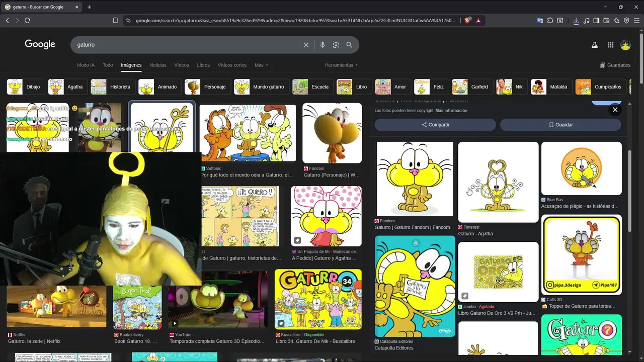Image resolution: width=644 pixels, height=362 pixels.
Task: Open a new browser tab
Action: click(x=89, y=7)
